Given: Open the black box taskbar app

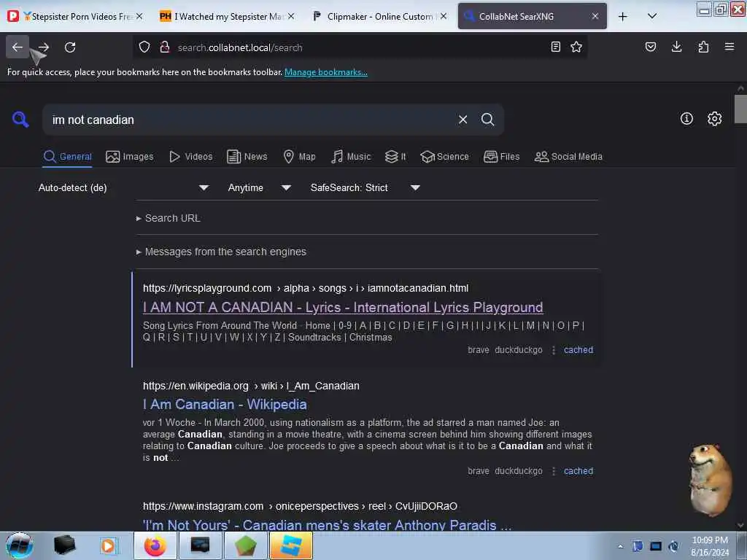Looking at the screenshot, I should [x=64, y=545].
